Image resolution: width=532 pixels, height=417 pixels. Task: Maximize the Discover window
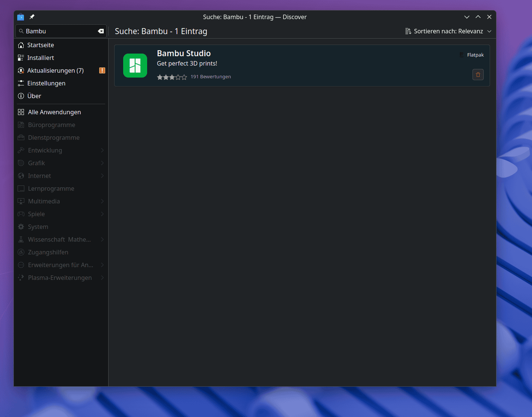click(x=478, y=17)
